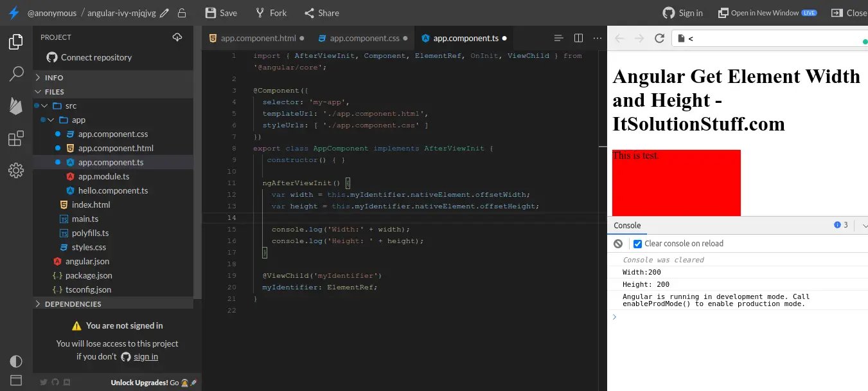Click the pencil icon to rename project
868x391 pixels.
click(x=164, y=13)
